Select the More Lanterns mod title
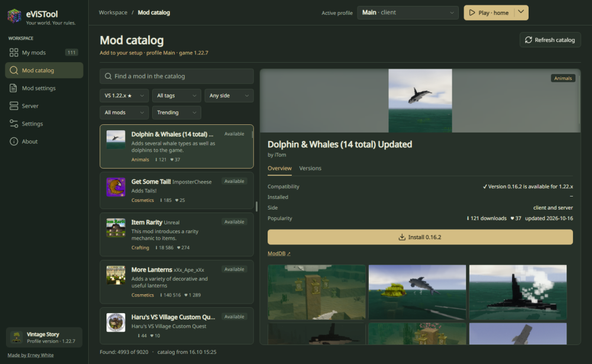Viewport: 592px width, 364px height. [x=152, y=270]
